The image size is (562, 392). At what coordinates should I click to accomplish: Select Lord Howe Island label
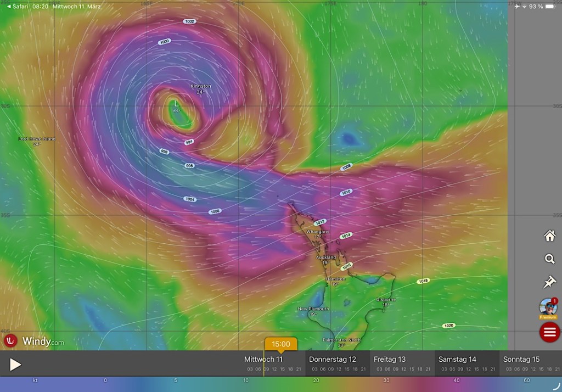37,139
